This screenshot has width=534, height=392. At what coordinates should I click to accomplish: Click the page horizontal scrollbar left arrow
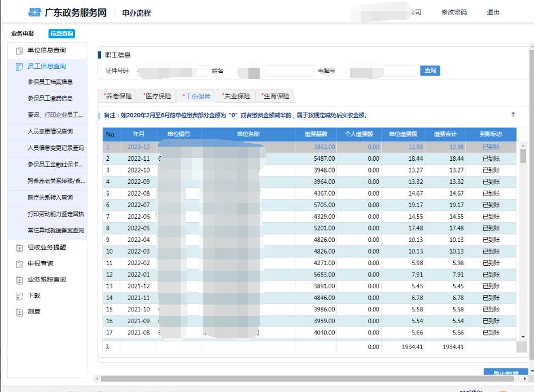pos(98,378)
